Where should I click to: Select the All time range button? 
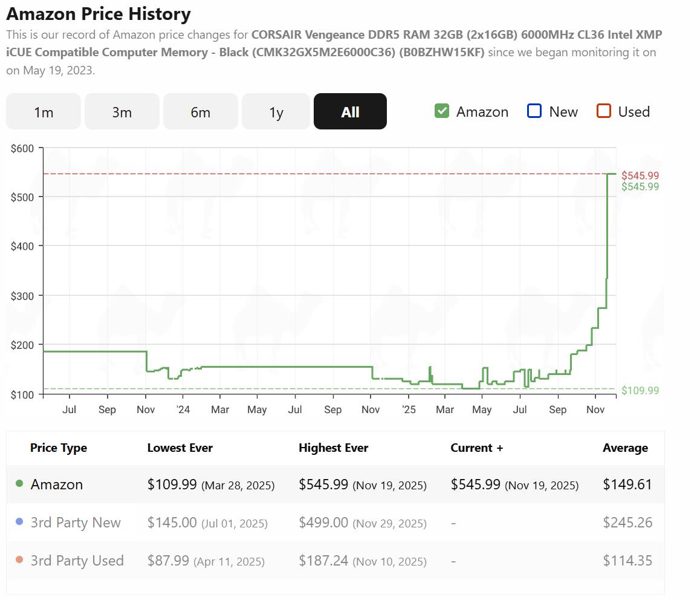pos(350,112)
